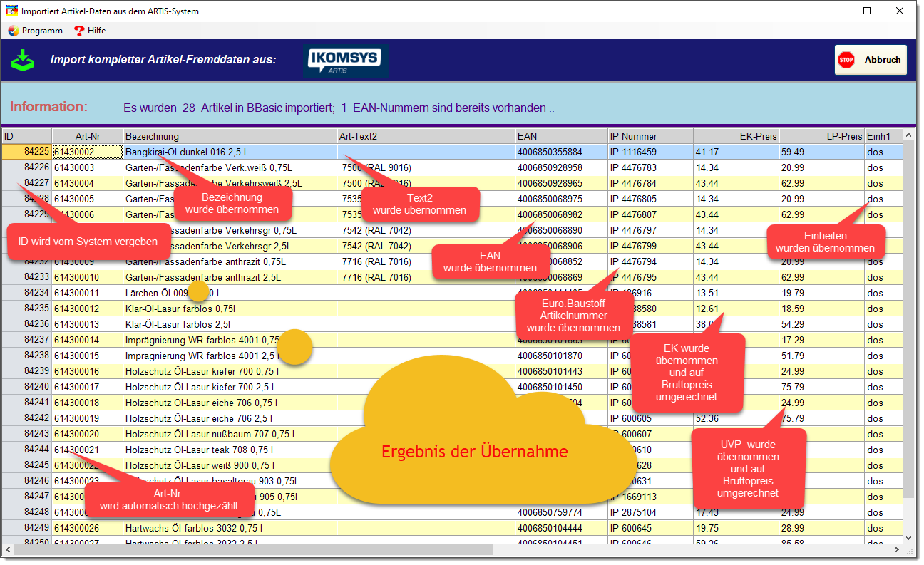Click the Einh1 column header
This screenshot has height=565, width=924.
[x=883, y=136]
